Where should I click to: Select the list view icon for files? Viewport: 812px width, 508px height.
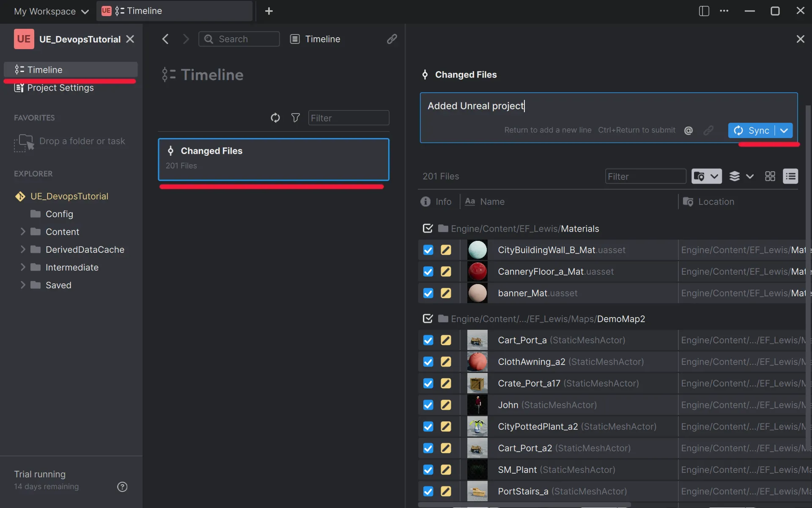click(790, 176)
